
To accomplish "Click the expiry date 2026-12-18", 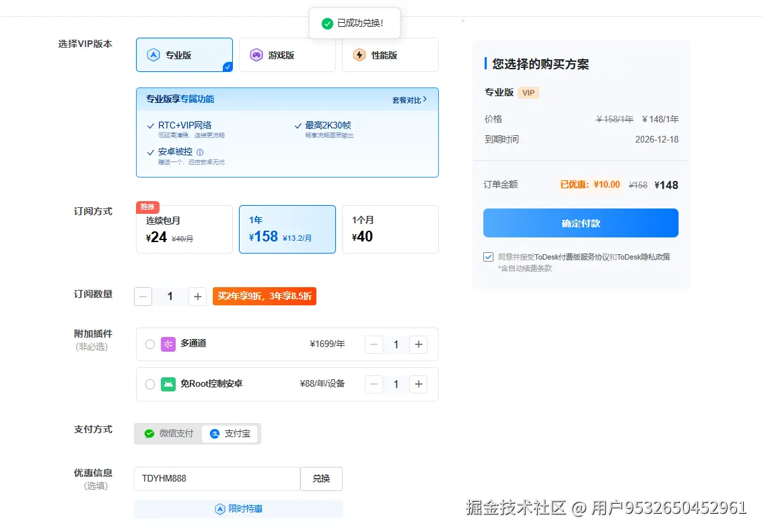I will pos(656,139).
